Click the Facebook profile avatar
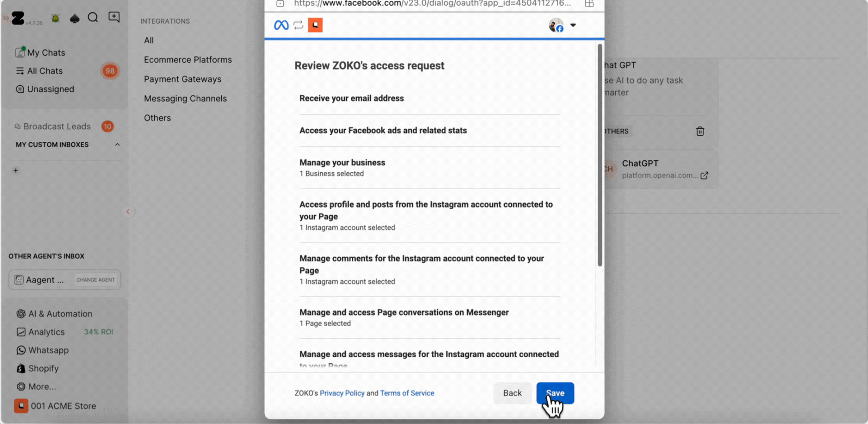 [556, 25]
